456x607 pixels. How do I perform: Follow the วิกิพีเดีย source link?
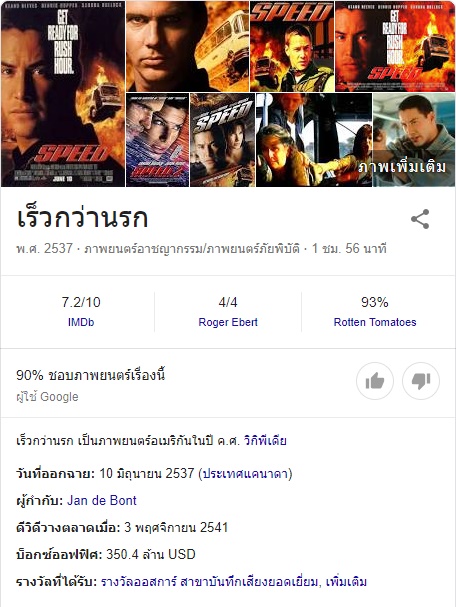(x=265, y=441)
